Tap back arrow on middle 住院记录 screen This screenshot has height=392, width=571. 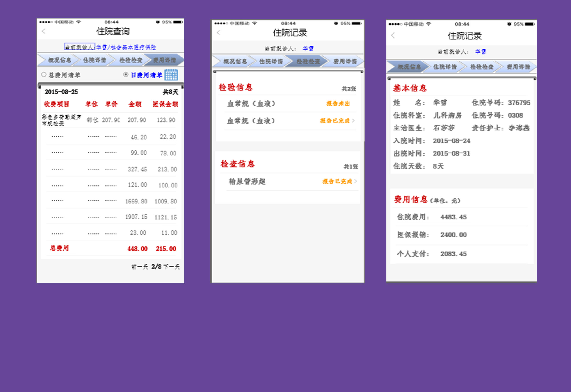(219, 32)
